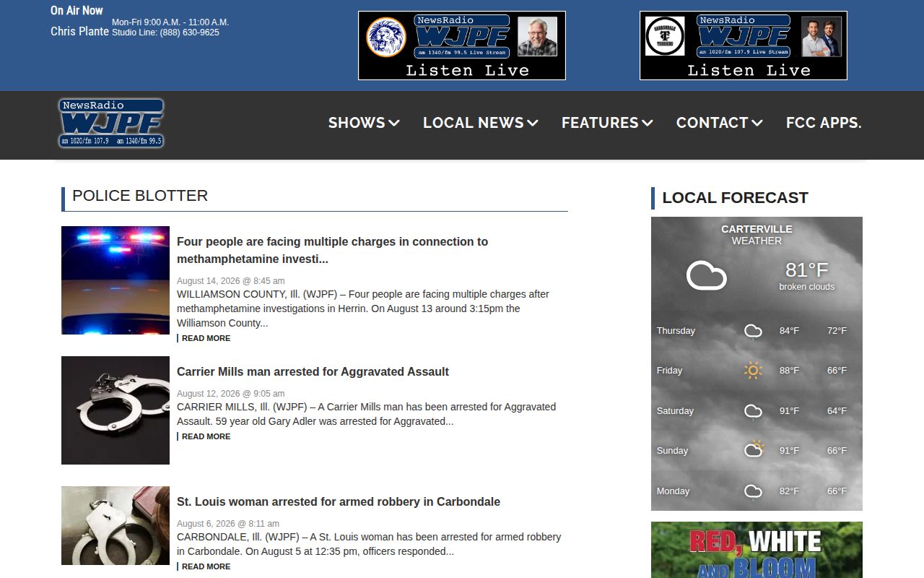Viewport: 924px width, 578px height.
Task: Click Monday's 82°F high temperature
Action: click(789, 491)
